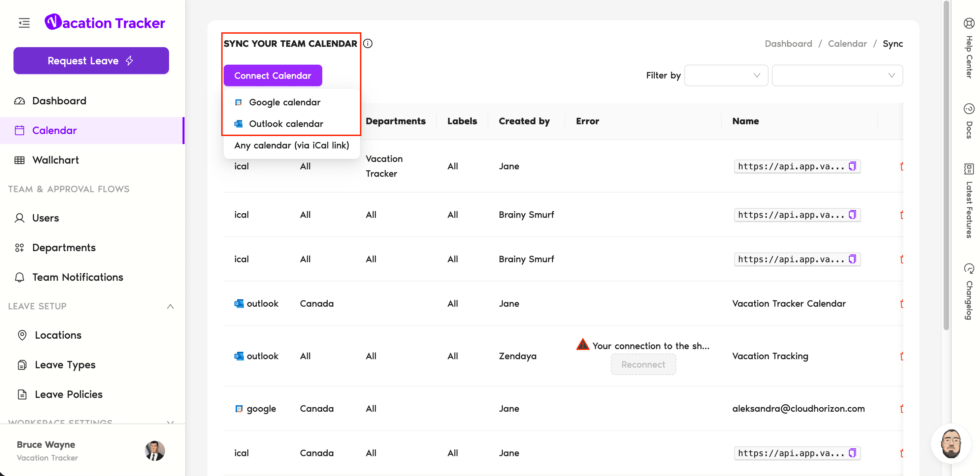Click the Request Leave button
The height and width of the screenshot is (476, 980).
pos(91,61)
